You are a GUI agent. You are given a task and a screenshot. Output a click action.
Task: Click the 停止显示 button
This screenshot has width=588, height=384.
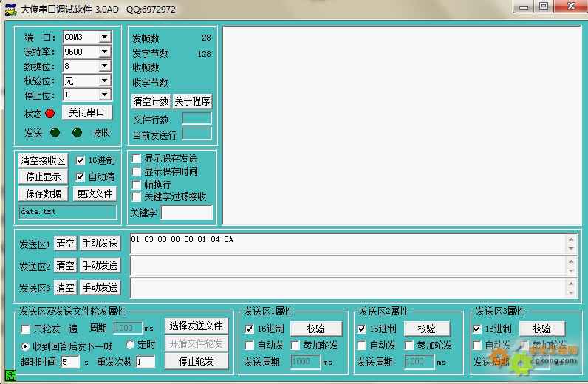[44, 176]
